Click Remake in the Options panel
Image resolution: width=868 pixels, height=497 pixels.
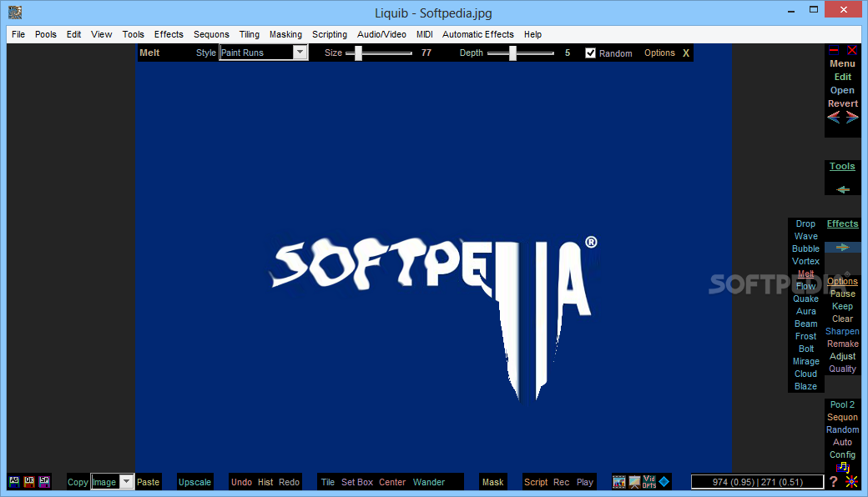coord(842,344)
